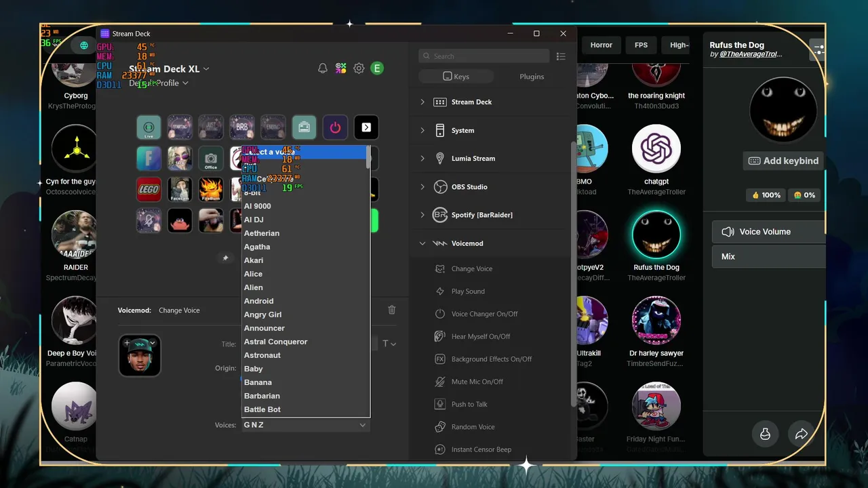
Task: Open the Mix control
Action: (769, 257)
